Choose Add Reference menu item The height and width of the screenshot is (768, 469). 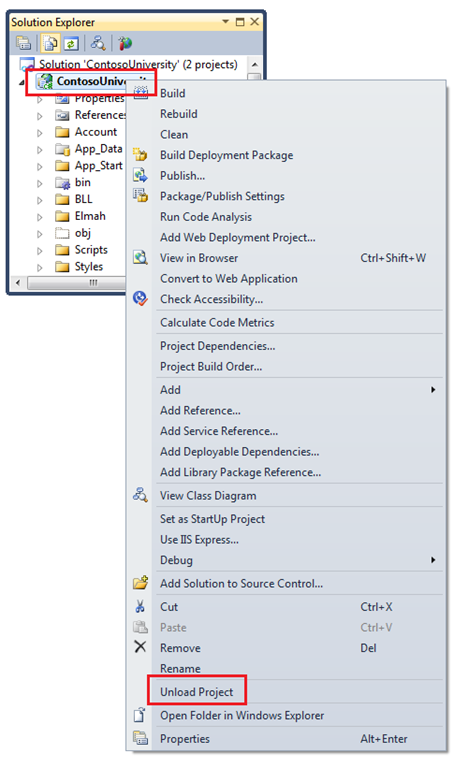200,410
